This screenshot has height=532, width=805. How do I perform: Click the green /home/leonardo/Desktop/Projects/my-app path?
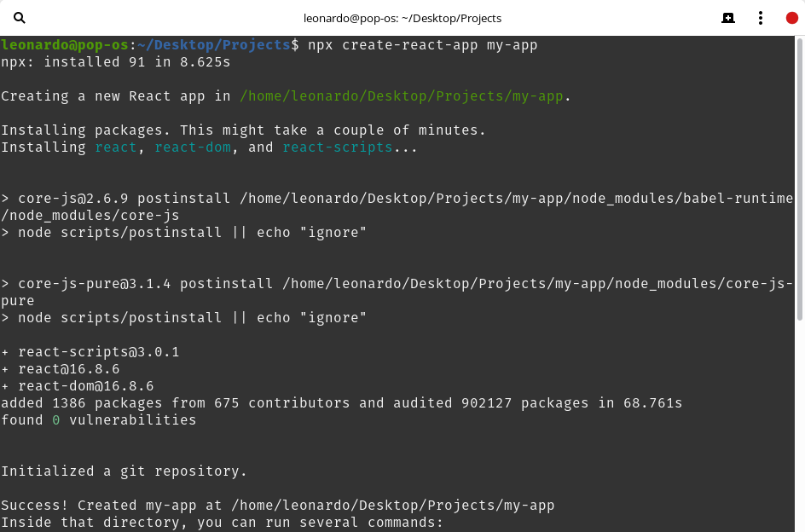point(401,95)
